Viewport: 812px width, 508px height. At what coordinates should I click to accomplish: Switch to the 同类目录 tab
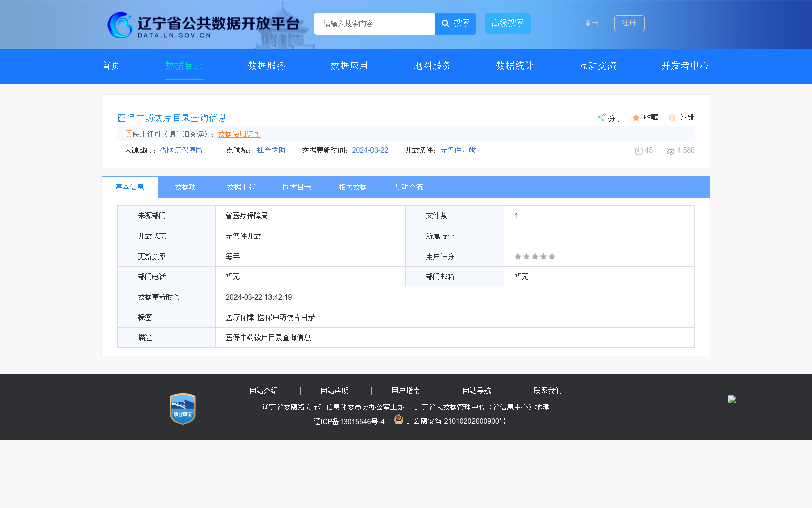click(x=297, y=187)
